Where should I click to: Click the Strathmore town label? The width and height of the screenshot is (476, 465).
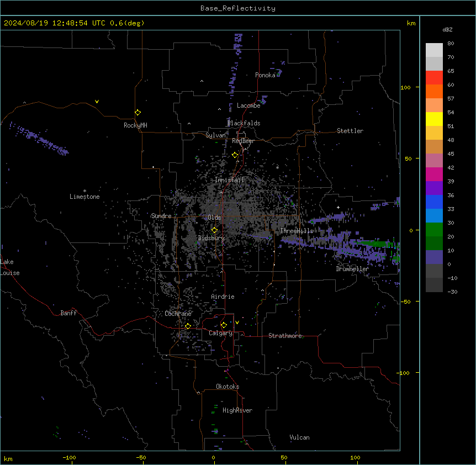coord(285,336)
